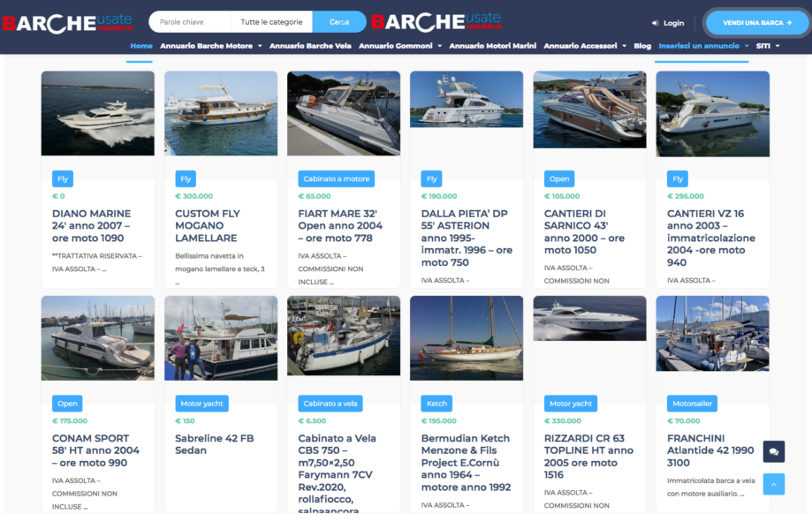Screen dimensions: 812x514
Task: Click the Motorsailer tag on Franchini listing
Action: [692, 404]
